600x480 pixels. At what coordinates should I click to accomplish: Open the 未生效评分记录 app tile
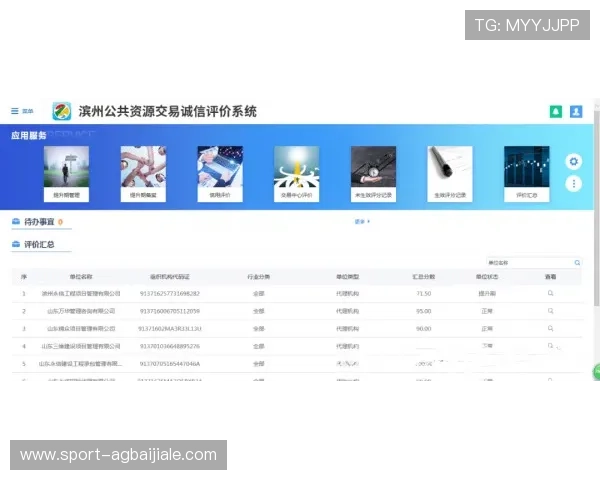pyautogui.click(x=373, y=174)
